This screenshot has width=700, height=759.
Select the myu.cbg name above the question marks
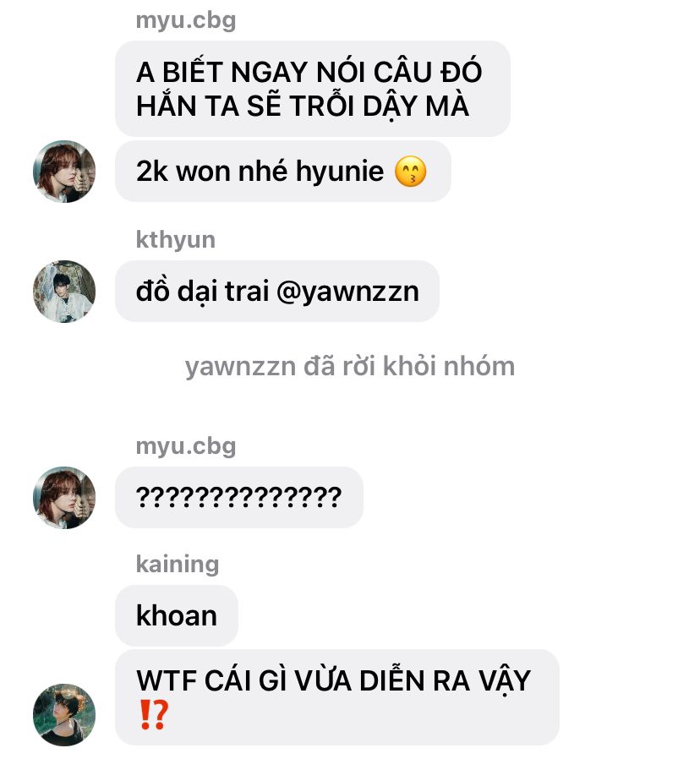[186, 446]
